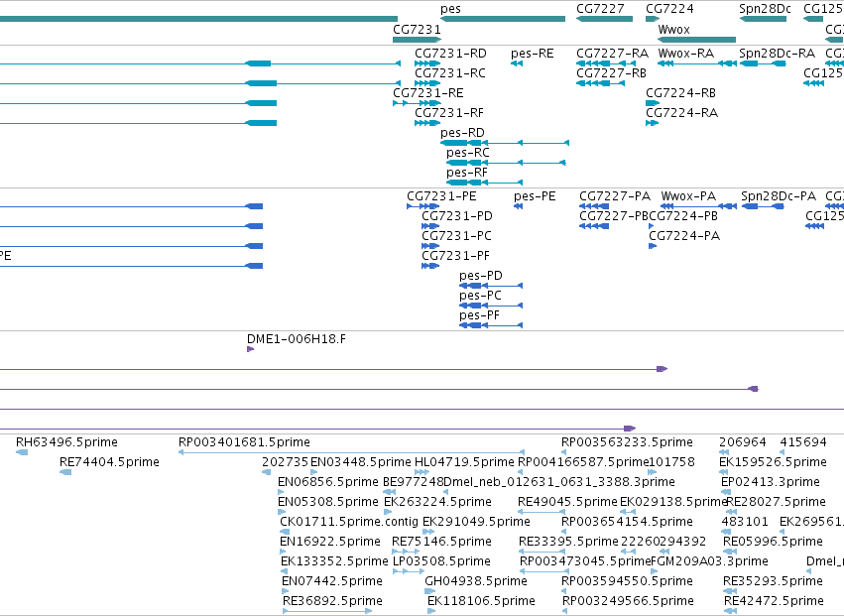Select EST label EK159526.5prime
844x616 pixels.
coord(773,462)
